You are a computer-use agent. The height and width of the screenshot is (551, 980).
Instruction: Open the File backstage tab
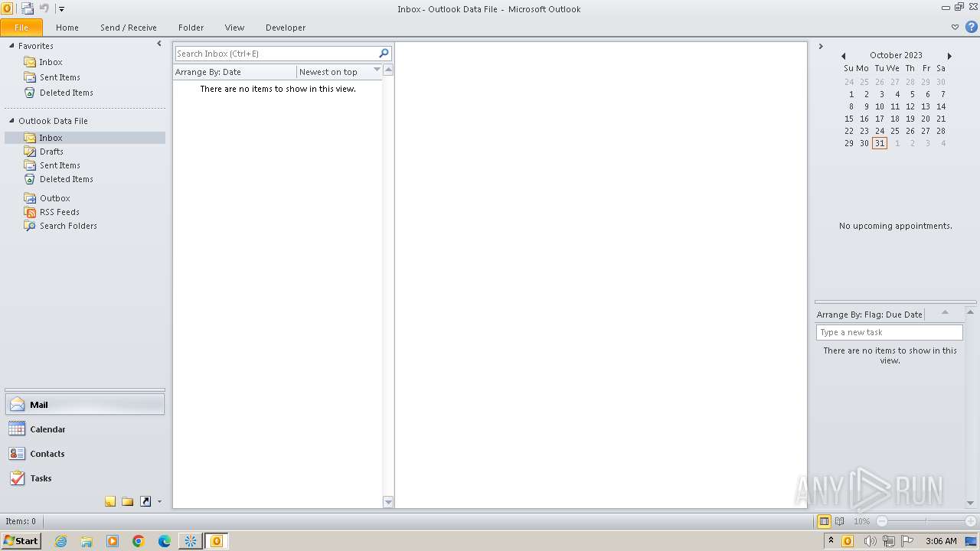coord(21,28)
